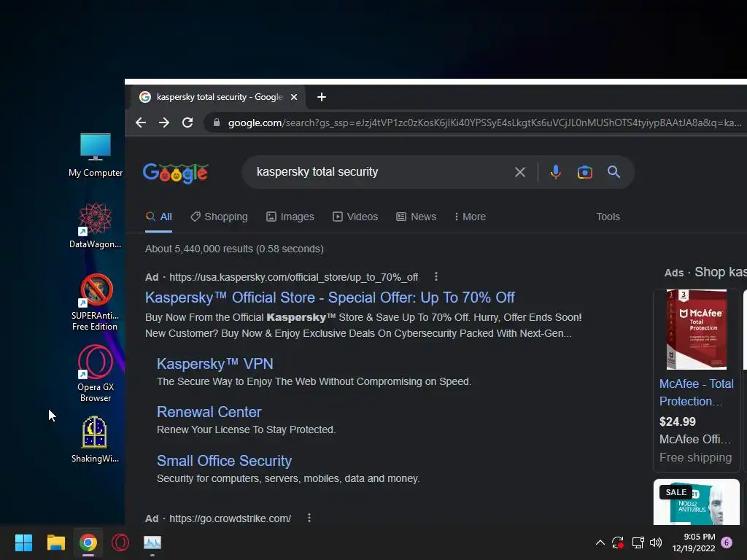The image size is (747, 560).
Task: Open Kaspersky Official Store special offer link
Action: tap(330, 297)
